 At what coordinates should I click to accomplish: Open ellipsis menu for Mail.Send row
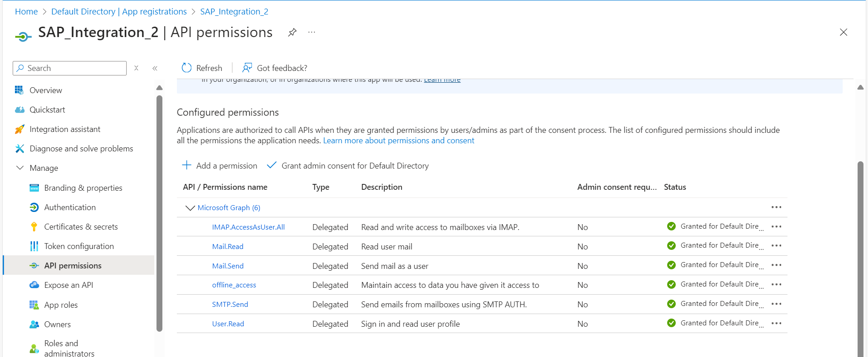(x=776, y=265)
